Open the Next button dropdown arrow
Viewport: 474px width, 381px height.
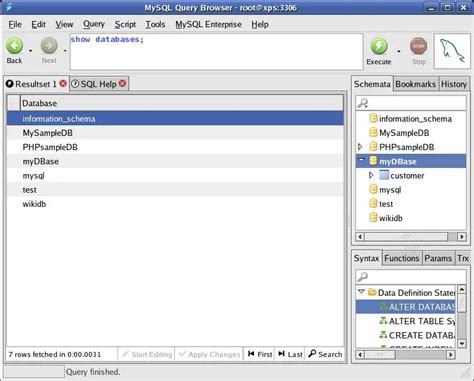(65, 51)
